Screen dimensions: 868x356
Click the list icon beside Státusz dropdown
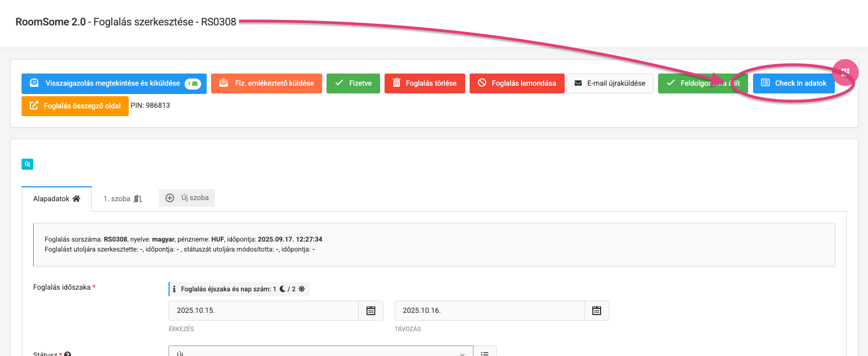[485, 353]
